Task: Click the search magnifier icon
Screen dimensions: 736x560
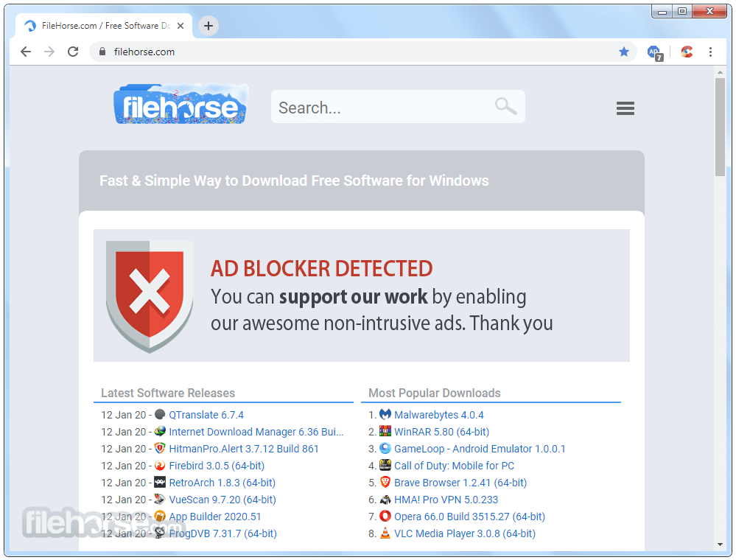Action: pos(505,106)
